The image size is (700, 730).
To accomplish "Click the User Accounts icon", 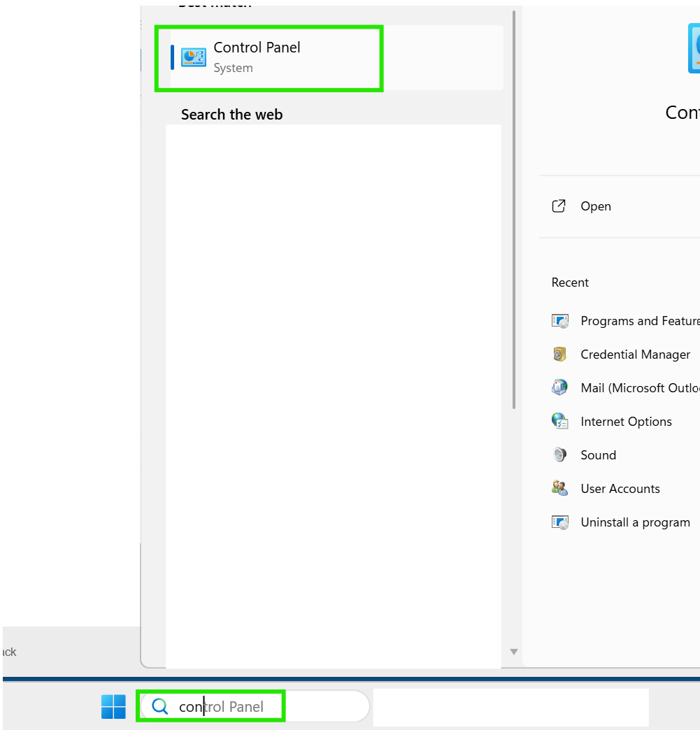I will point(559,488).
